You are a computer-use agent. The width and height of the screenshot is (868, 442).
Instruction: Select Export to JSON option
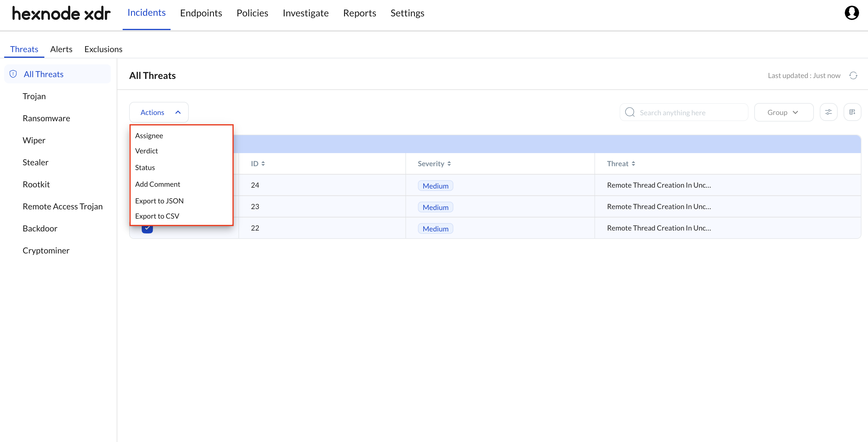159,201
